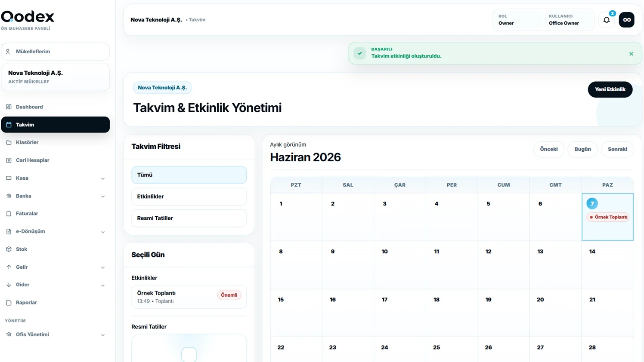Click the Cari Hesaplar ledger icon
This screenshot has height=362, width=644.
click(x=9, y=160)
